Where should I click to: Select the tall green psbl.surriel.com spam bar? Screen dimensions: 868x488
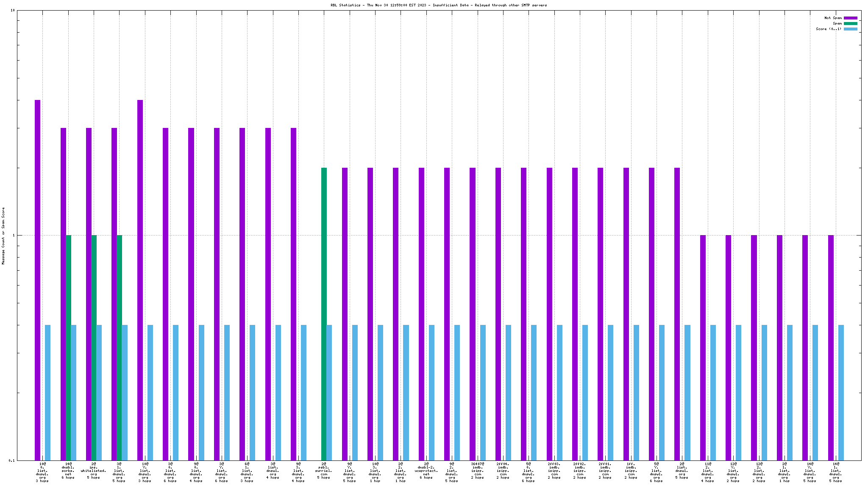pyautogui.click(x=324, y=313)
